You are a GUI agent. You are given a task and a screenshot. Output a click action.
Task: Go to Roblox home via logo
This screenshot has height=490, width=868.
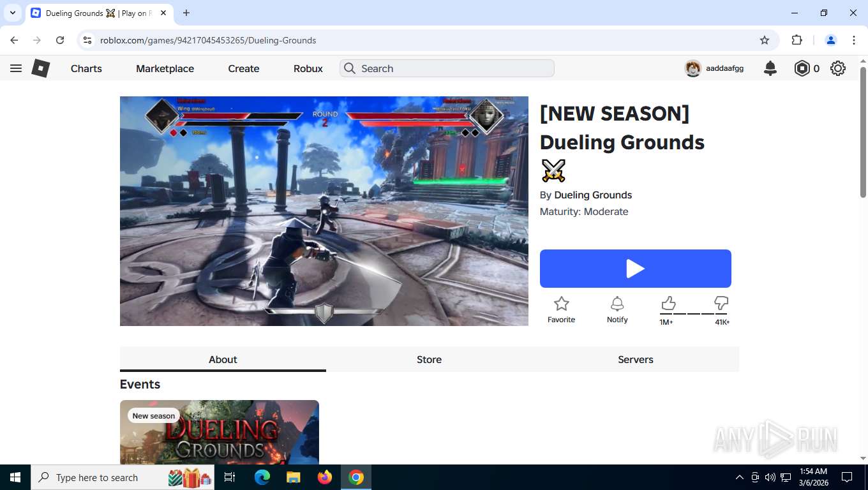41,68
